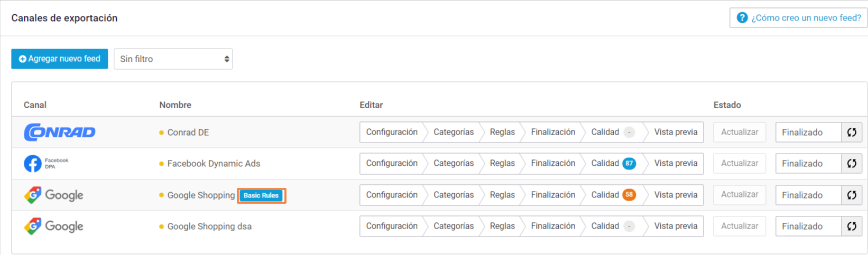
Task: Open Calidad step for Conrad DE
Action: pyautogui.click(x=613, y=132)
